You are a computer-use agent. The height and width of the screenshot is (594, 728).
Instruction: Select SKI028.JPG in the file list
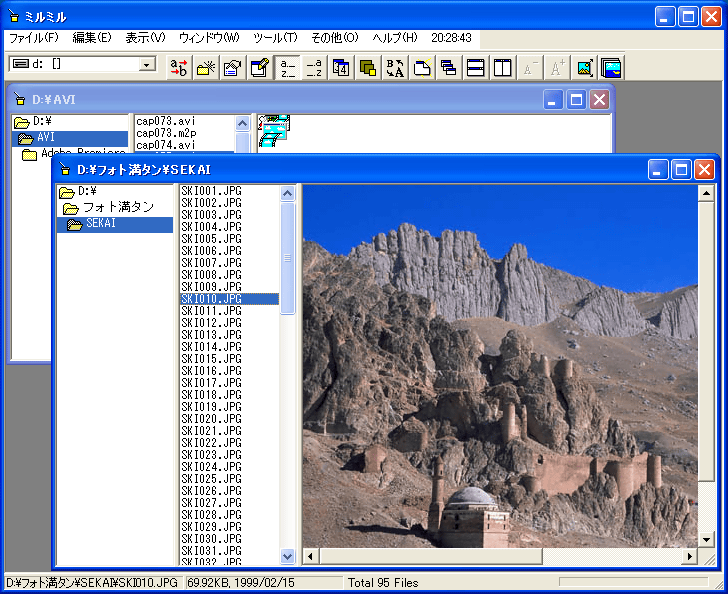(x=212, y=515)
